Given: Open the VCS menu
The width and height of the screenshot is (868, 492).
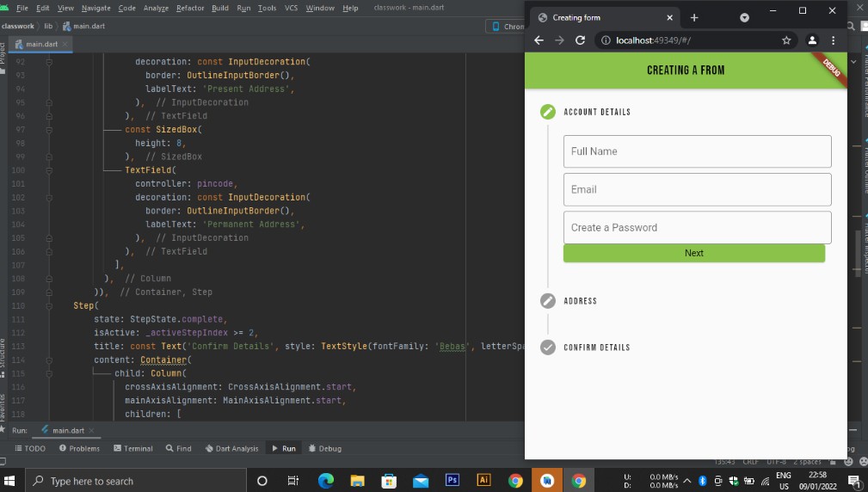Looking at the screenshot, I should coord(291,8).
